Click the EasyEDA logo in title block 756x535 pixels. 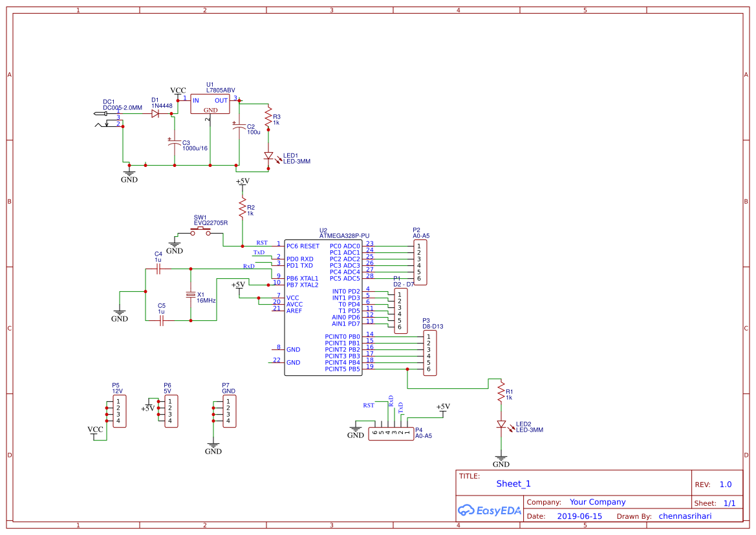490,510
